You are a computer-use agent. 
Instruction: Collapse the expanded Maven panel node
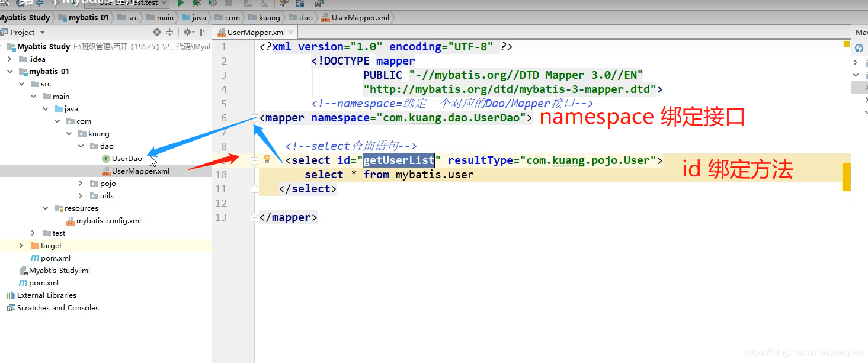[x=856, y=75]
